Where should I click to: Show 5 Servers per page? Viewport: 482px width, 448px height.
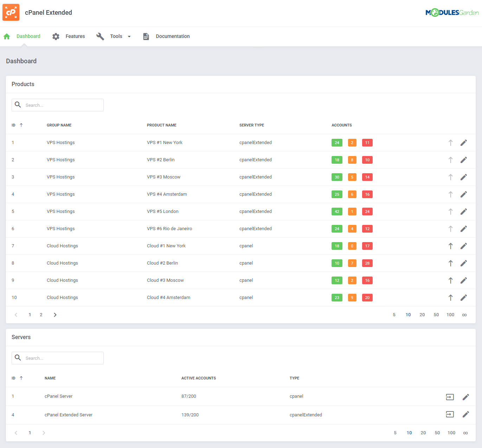(x=395, y=433)
